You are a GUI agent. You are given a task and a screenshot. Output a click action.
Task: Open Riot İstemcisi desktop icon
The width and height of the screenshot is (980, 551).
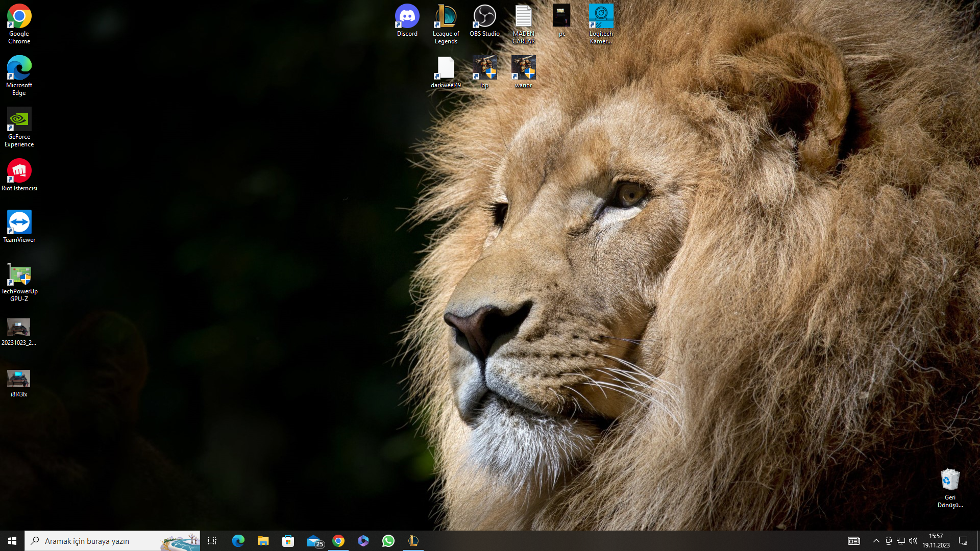19,175
